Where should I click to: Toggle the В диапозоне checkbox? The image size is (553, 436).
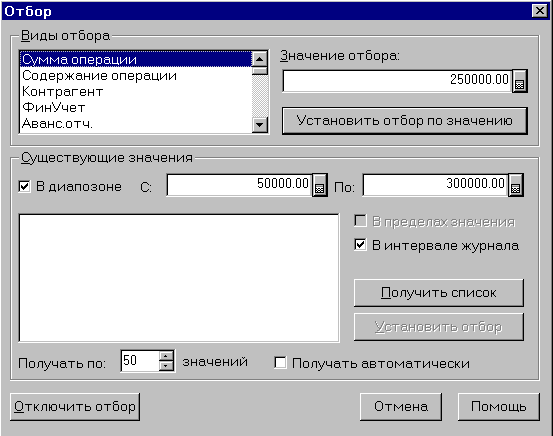pos(24,186)
